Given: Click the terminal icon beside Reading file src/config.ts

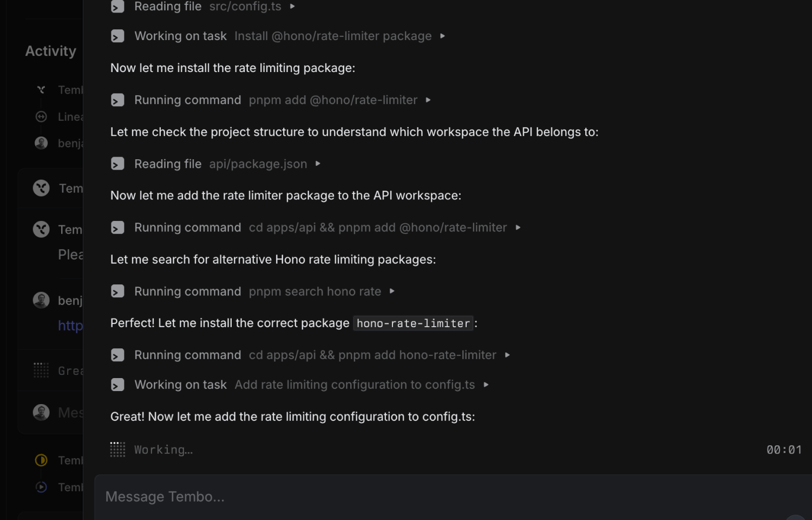Looking at the screenshot, I should coord(117,7).
